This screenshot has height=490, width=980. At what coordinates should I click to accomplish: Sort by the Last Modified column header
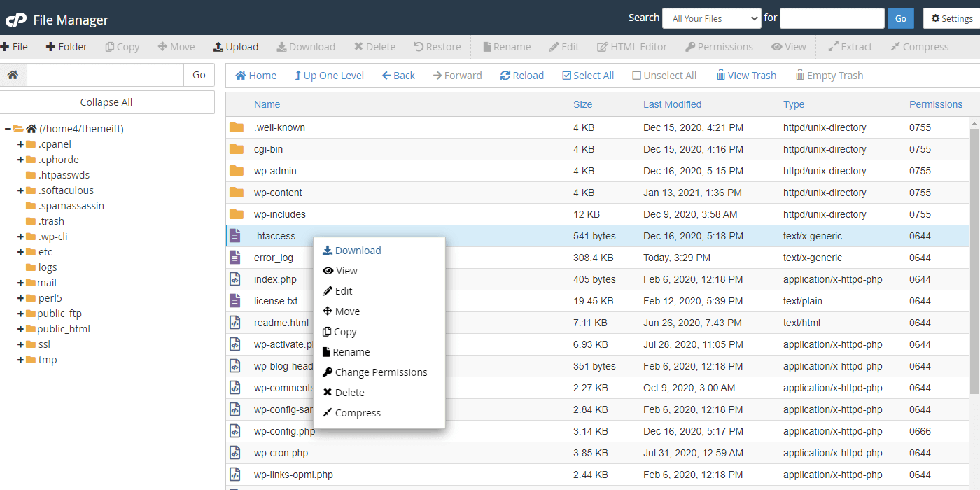(x=672, y=104)
